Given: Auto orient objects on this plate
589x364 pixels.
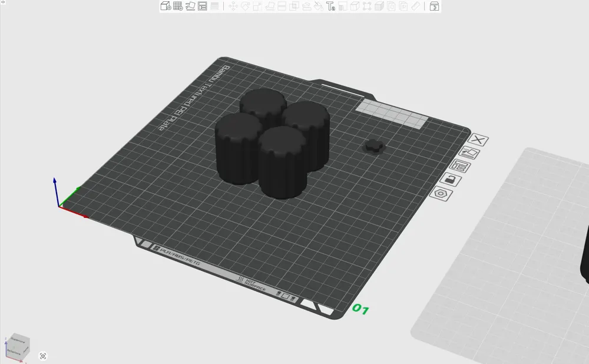Looking at the screenshot, I should point(469,153).
